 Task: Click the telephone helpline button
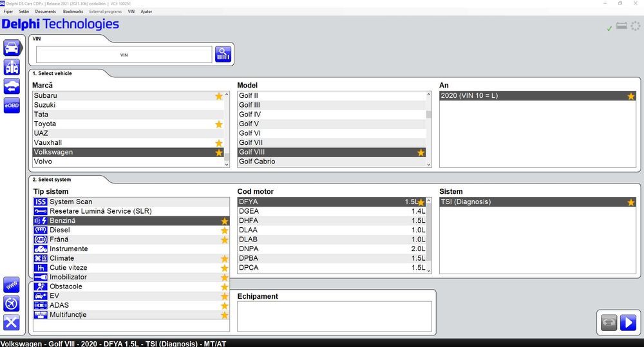tap(609, 323)
